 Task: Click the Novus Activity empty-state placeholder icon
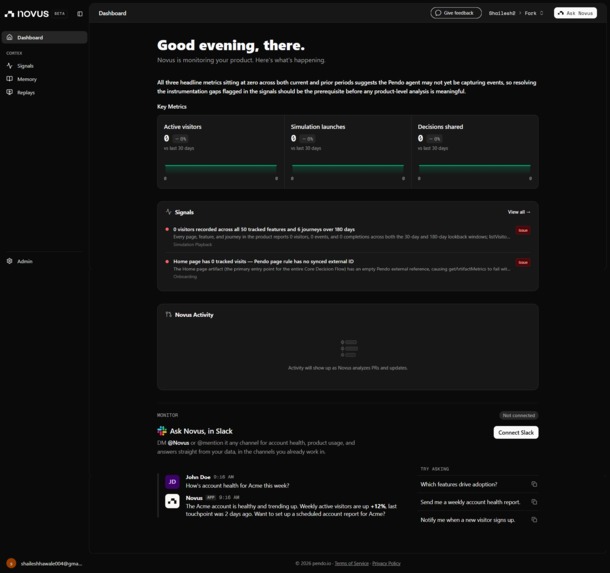point(348,349)
